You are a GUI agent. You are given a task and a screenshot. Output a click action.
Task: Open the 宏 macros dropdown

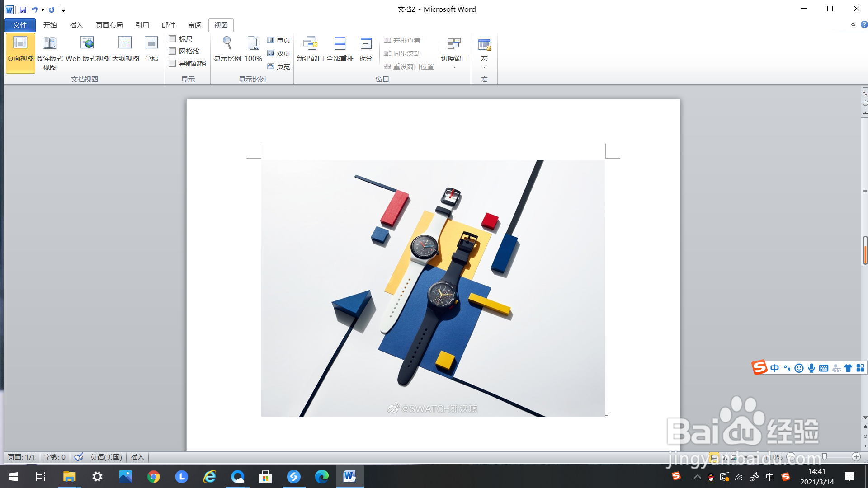[x=484, y=67]
